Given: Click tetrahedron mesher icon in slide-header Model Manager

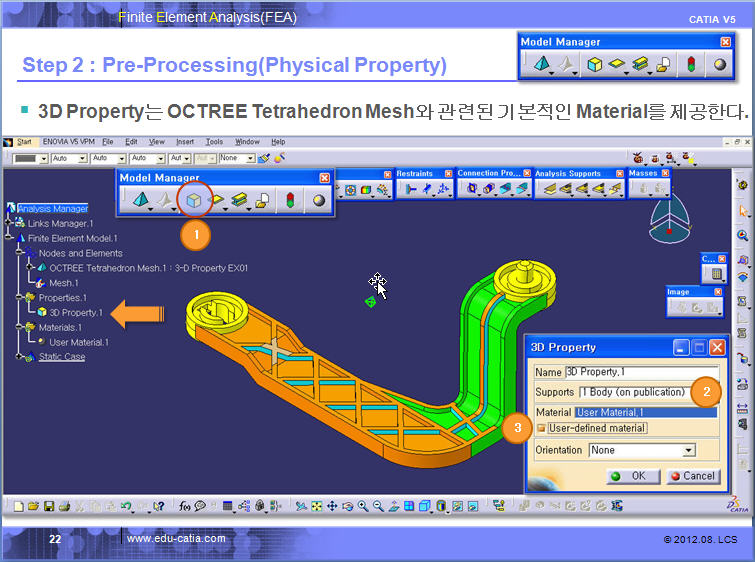Looking at the screenshot, I should click(x=542, y=64).
